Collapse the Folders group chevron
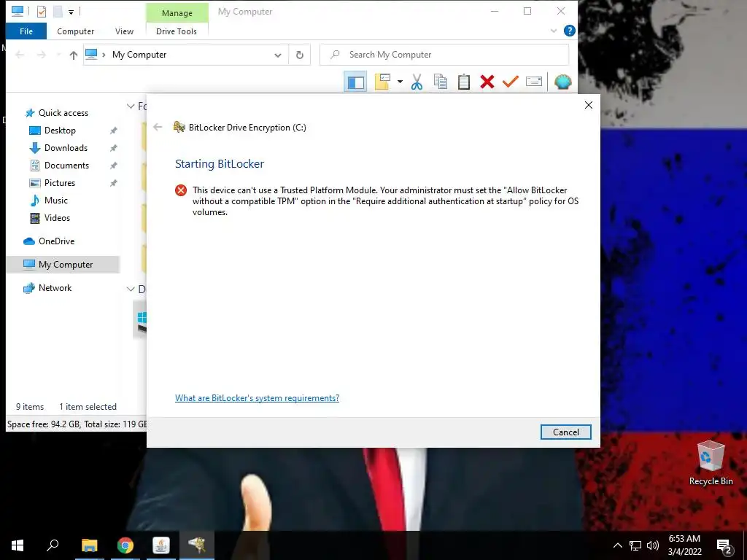Image resolution: width=747 pixels, height=560 pixels. point(131,106)
